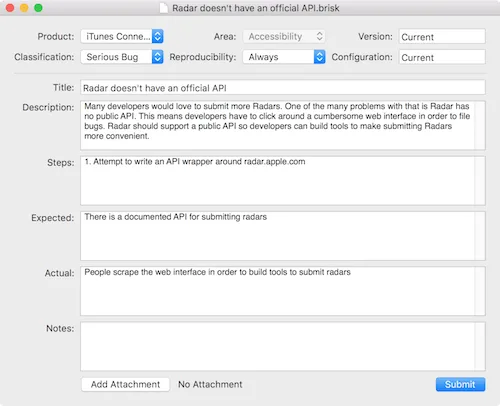Focus the Configuration text field

(x=442, y=57)
